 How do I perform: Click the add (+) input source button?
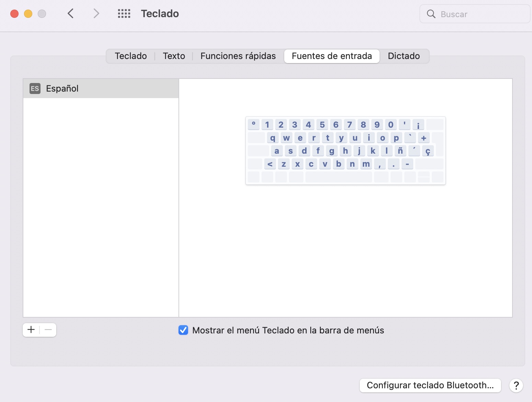click(x=31, y=330)
